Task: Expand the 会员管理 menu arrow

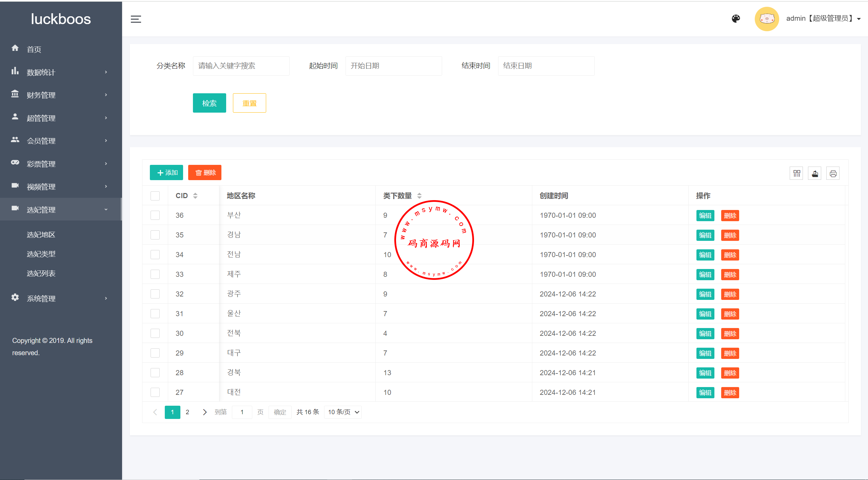Action: coord(106,140)
